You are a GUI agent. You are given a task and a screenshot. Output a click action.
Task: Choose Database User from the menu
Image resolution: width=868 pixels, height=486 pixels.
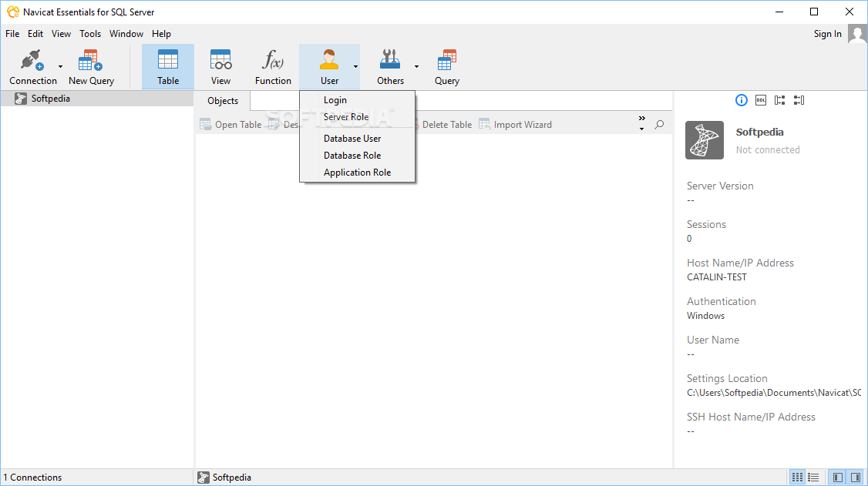tap(357, 138)
